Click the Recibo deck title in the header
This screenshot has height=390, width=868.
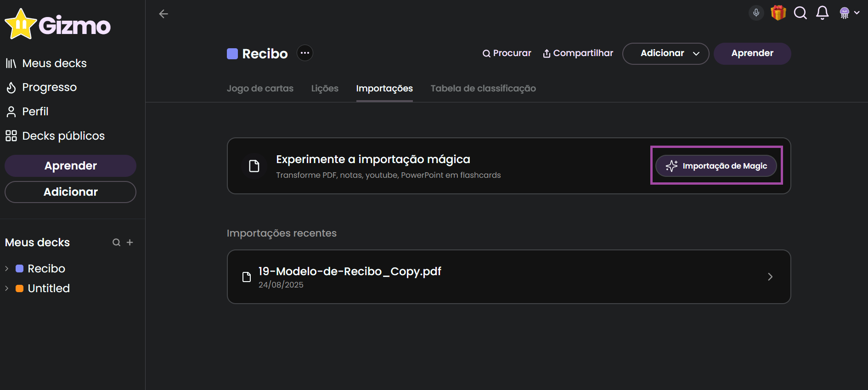pos(265,54)
